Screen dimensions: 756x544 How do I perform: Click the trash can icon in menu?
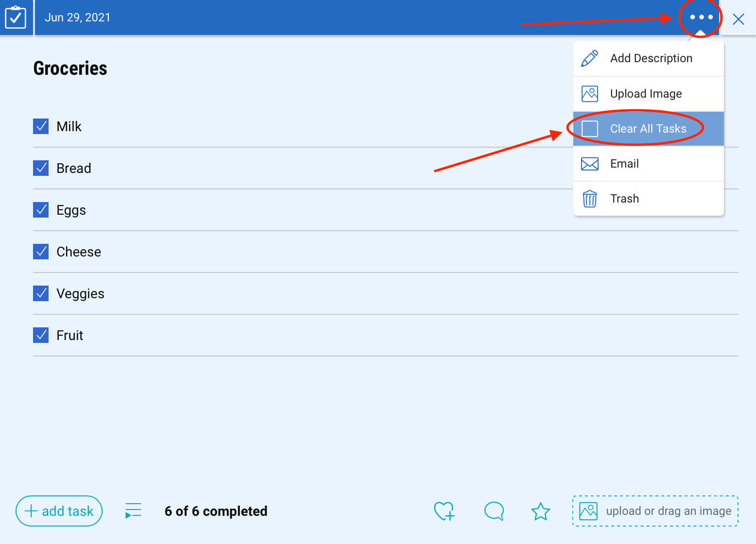(x=589, y=199)
